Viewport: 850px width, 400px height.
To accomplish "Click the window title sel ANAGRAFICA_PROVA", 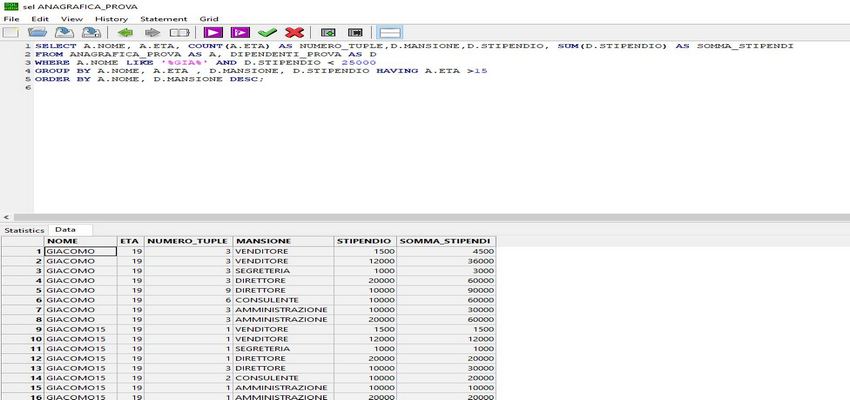I will click(80, 7).
